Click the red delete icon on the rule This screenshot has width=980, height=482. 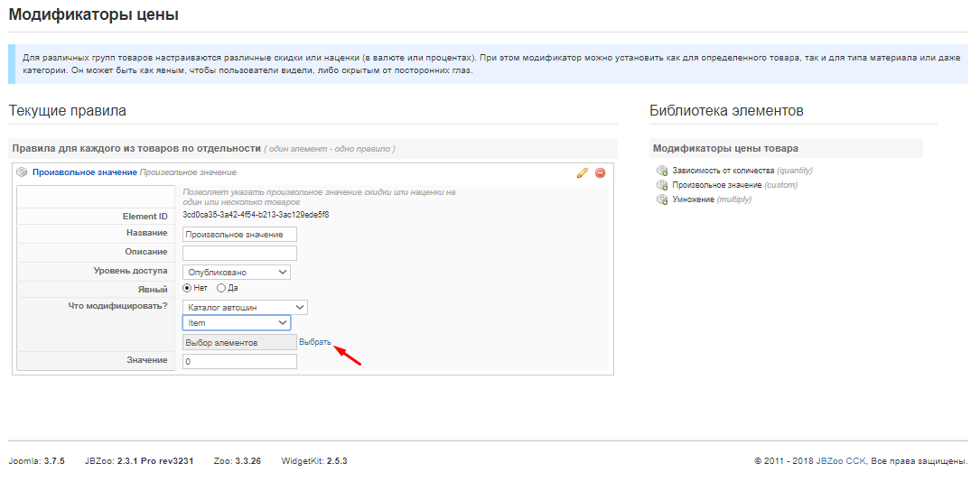(x=600, y=172)
